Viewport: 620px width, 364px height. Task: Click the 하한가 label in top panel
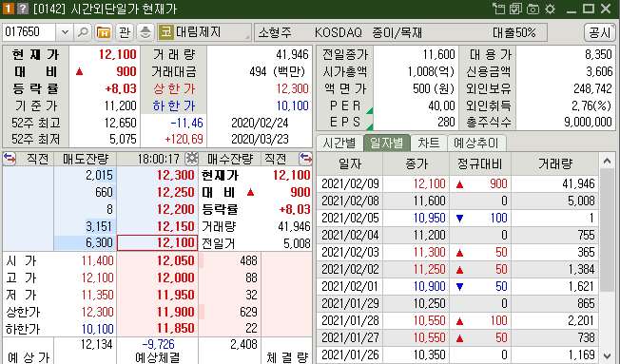174,105
